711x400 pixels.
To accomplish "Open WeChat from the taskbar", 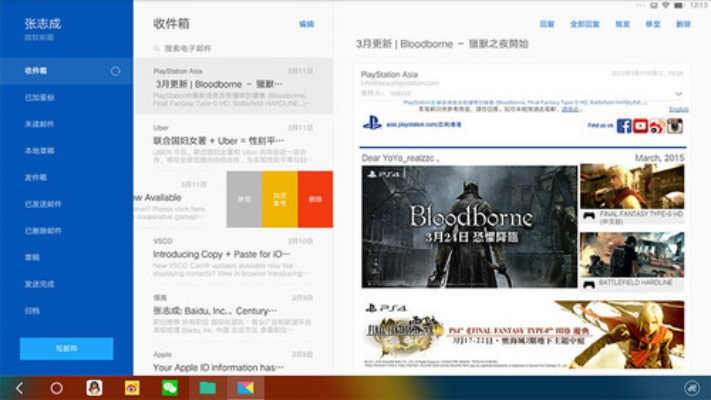I will pyautogui.click(x=170, y=388).
